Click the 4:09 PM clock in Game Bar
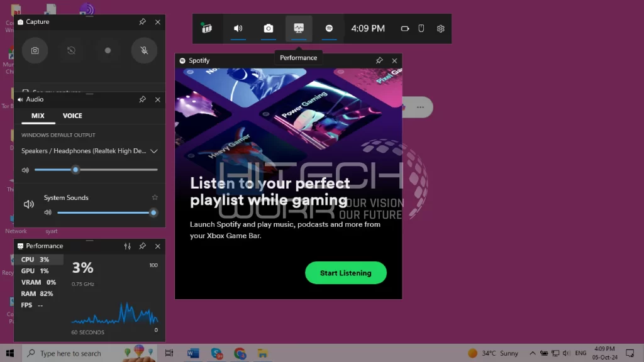 pos(368,28)
